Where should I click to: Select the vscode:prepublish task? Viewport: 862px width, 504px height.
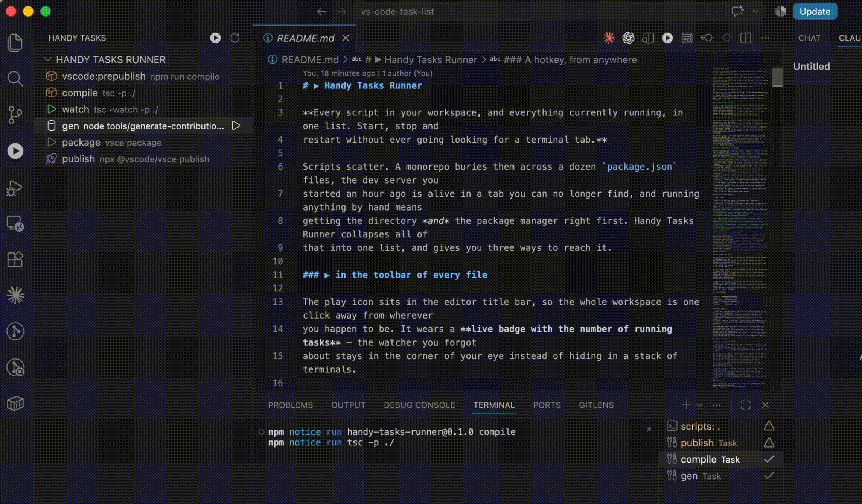143,76
